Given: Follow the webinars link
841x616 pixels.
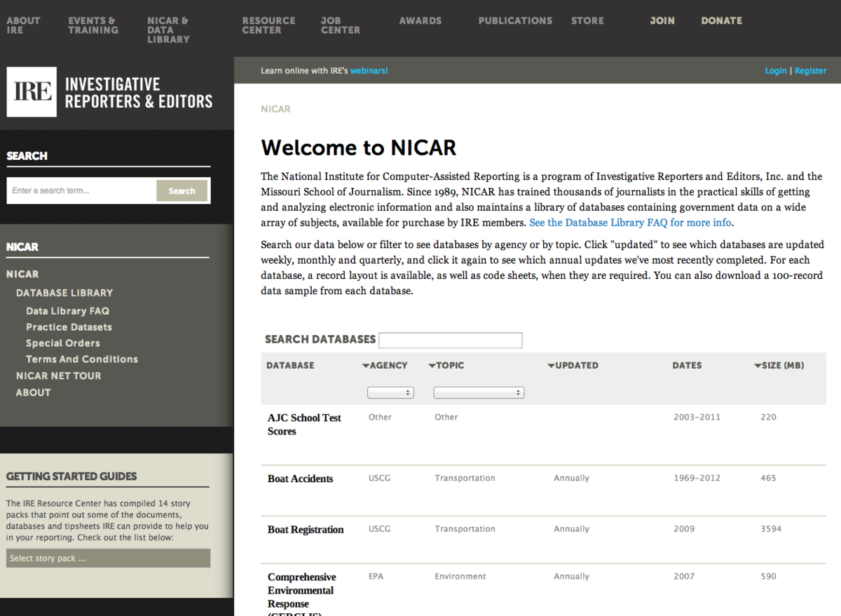Looking at the screenshot, I should pyautogui.click(x=369, y=71).
